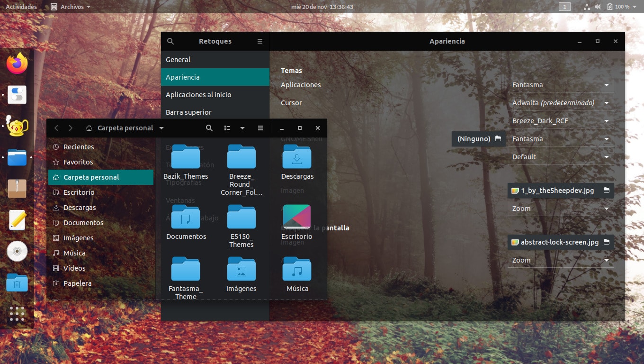
Task: Launch Firefox from the dock
Action: 17,64
